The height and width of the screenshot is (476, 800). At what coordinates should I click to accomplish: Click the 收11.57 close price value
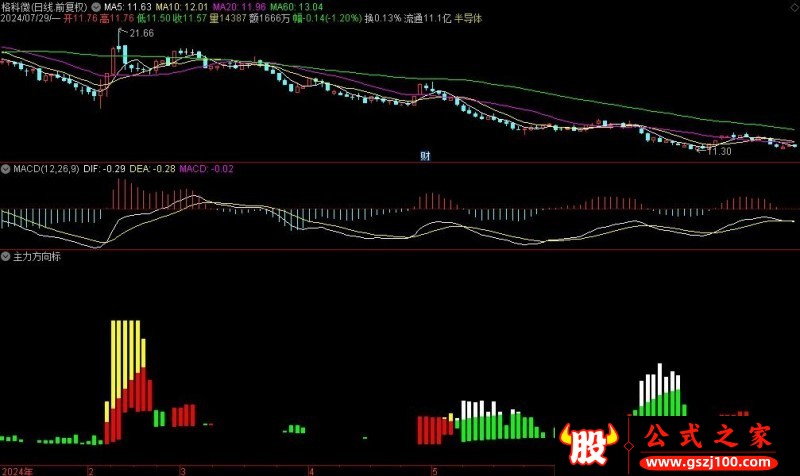click(x=190, y=18)
